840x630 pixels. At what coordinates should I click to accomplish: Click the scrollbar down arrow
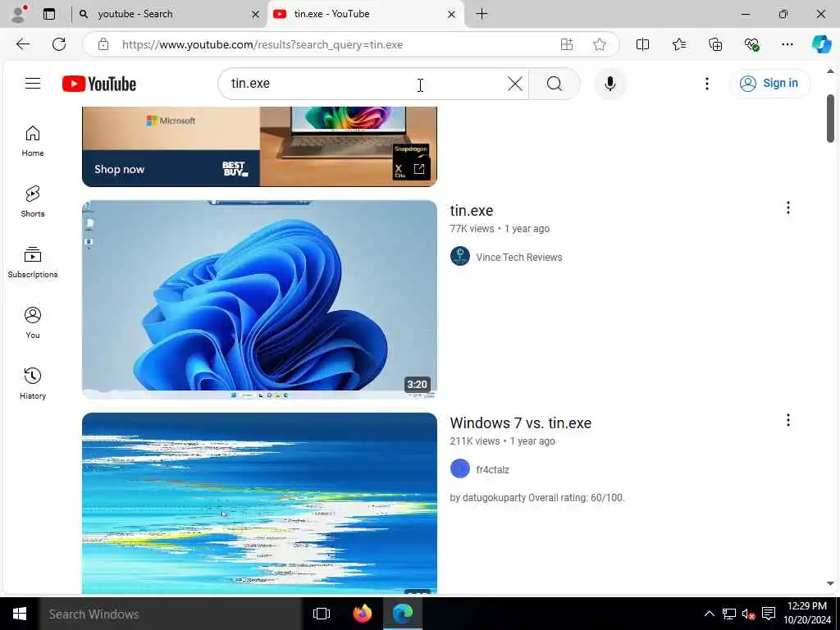(x=830, y=583)
